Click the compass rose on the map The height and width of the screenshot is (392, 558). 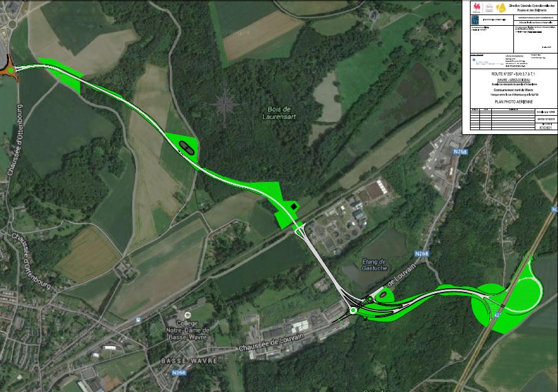[225, 104]
